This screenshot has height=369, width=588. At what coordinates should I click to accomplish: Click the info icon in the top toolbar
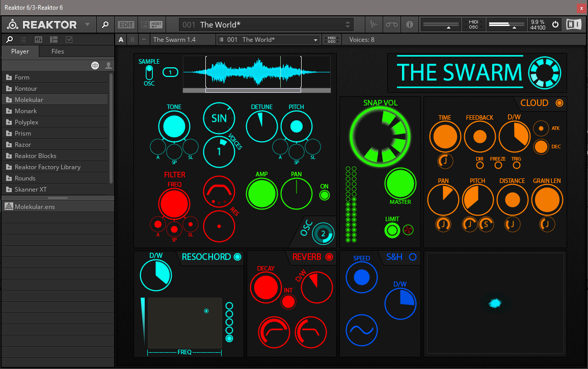pos(409,24)
